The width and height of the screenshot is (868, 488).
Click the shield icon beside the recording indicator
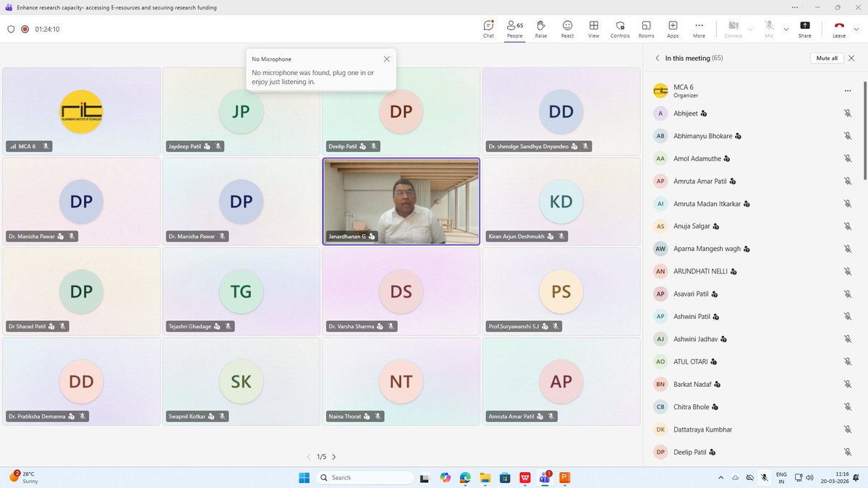11,30
